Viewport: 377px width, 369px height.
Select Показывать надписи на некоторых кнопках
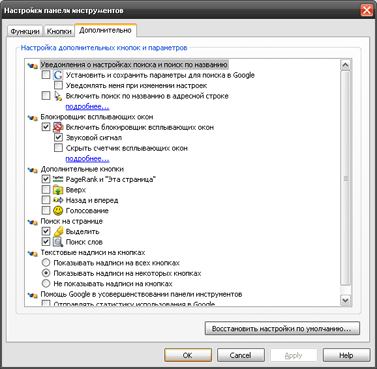(46, 273)
